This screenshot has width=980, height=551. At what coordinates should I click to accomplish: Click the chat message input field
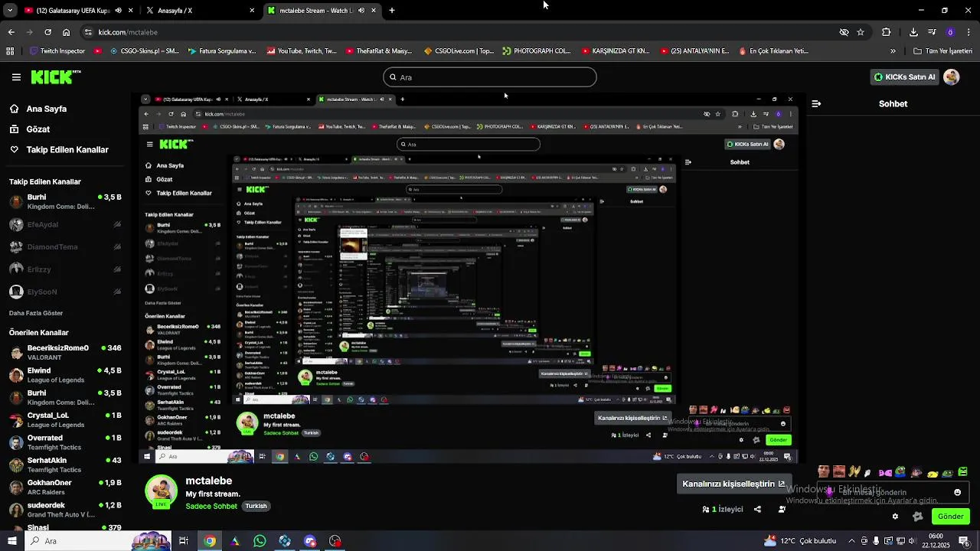(892, 492)
